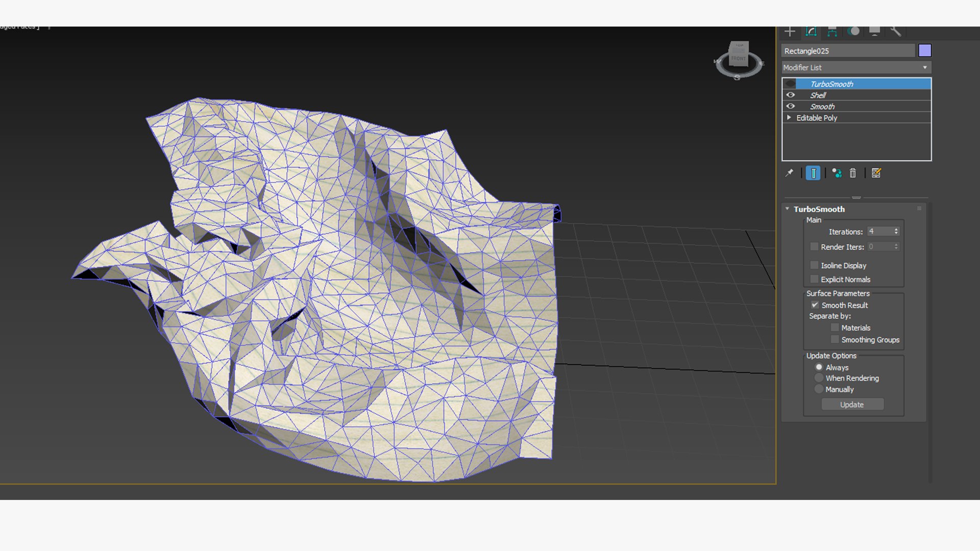This screenshot has height=551, width=980.
Task: Open the Create panel plus icon
Action: coord(790,32)
